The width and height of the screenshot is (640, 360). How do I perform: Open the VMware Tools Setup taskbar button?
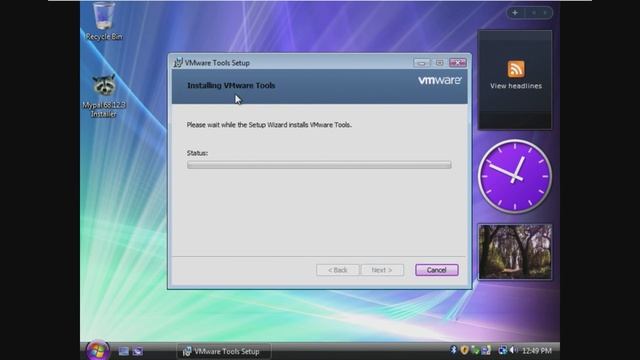[224, 351]
